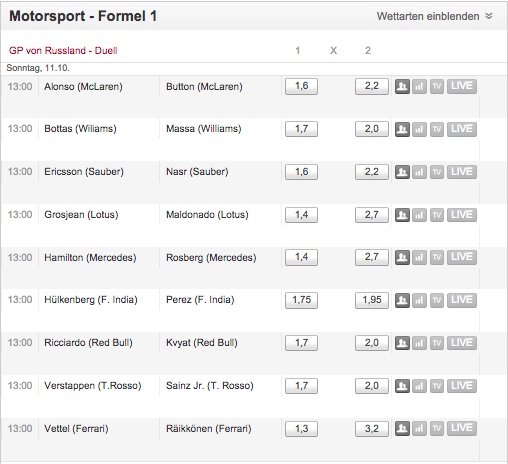Expand Wettarten einblenden chevron

pyautogui.click(x=489, y=16)
